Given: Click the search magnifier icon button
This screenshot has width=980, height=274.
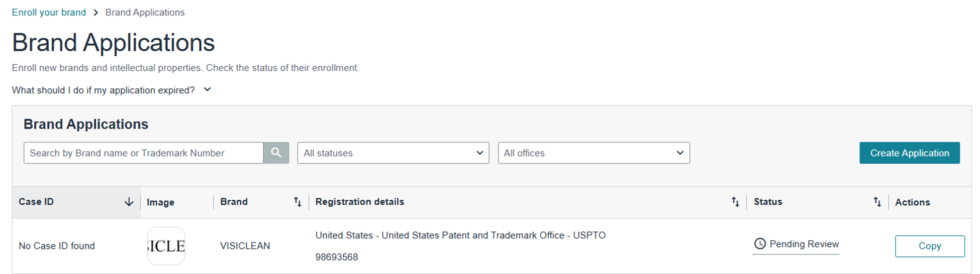Looking at the screenshot, I should [276, 153].
